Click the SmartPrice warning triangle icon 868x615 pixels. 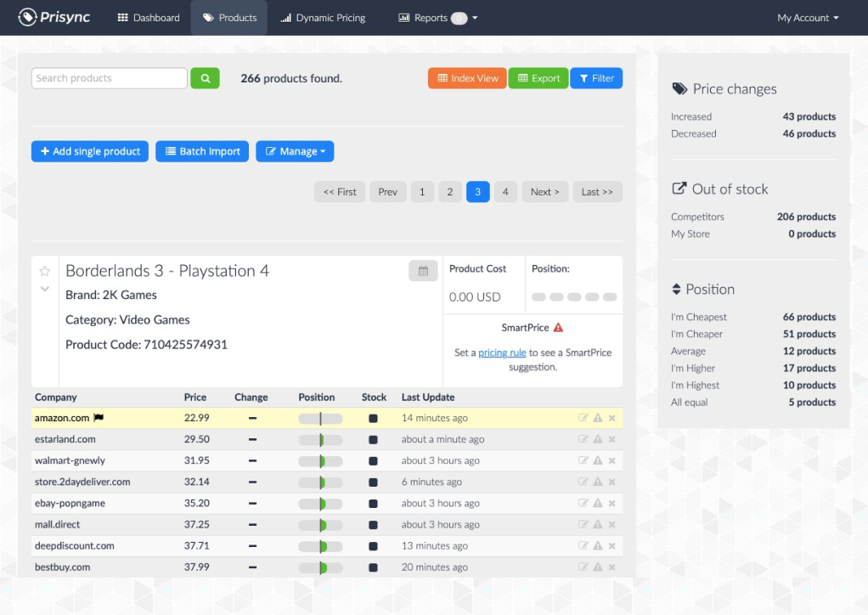(x=557, y=326)
